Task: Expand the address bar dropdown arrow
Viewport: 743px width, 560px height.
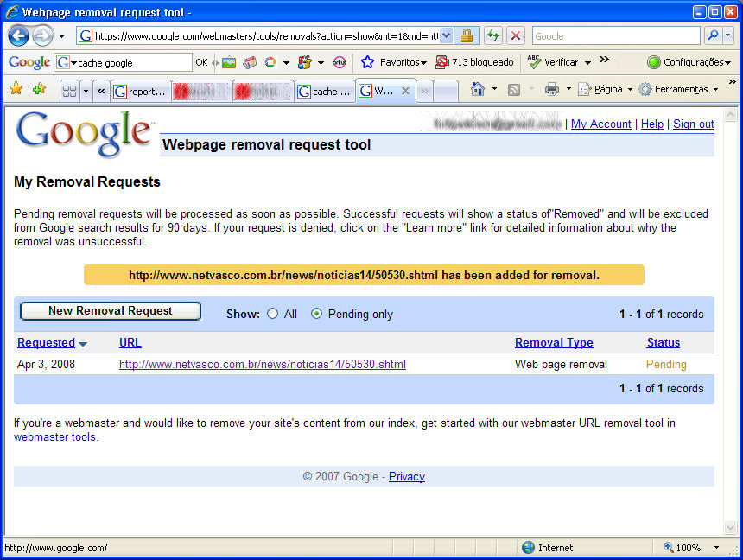Action: [447, 36]
